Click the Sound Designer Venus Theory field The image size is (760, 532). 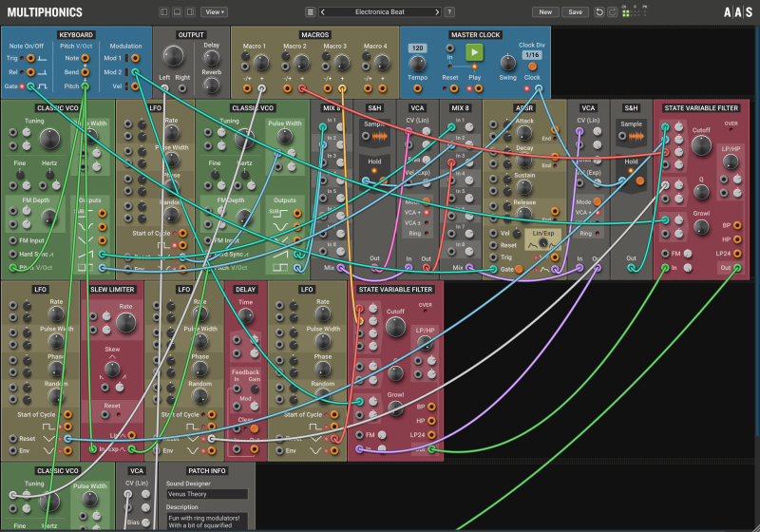[x=207, y=494]
